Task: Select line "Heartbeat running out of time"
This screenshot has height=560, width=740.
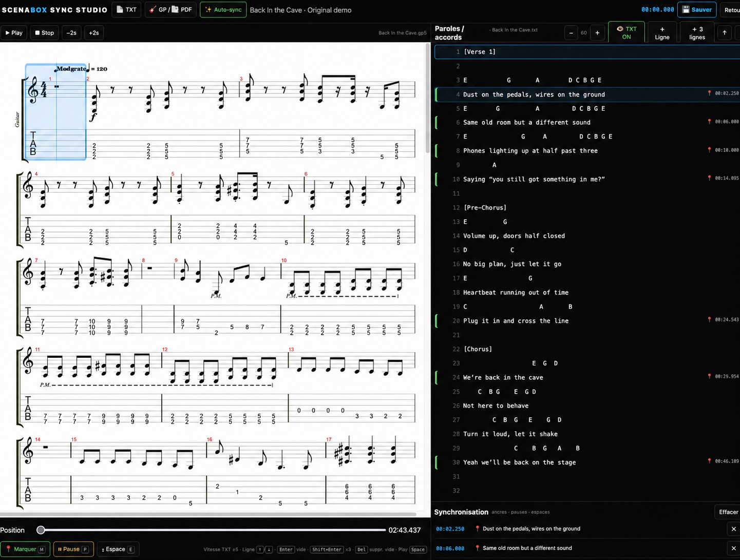Action: click(x=587, y=293)
